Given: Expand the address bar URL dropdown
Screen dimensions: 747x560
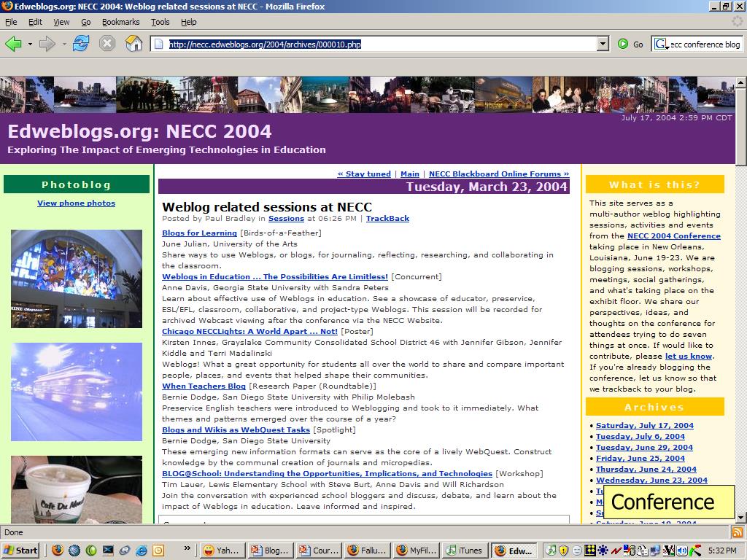Looking at the screenshot, I should tap(603, 44).
